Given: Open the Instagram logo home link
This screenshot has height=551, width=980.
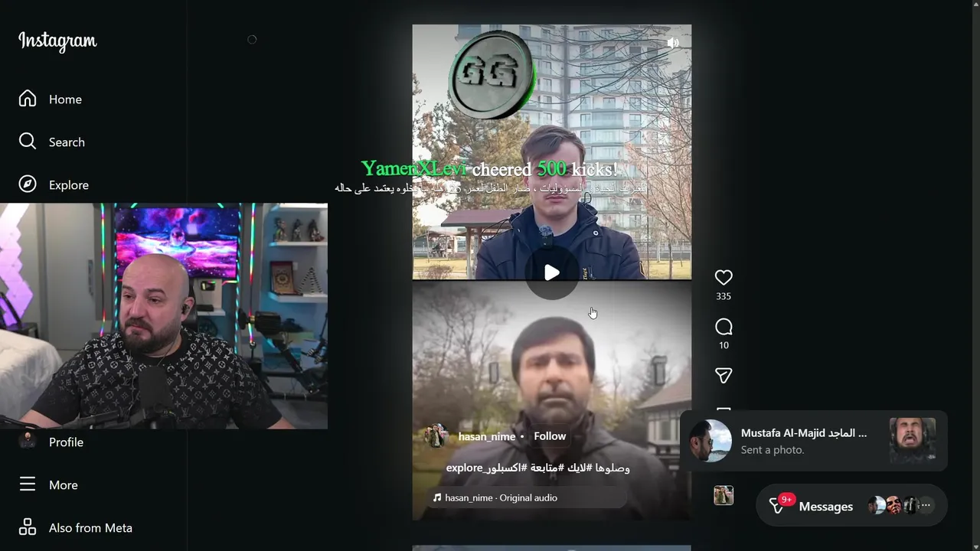Looking at the screenshot, I should [57, 41].
